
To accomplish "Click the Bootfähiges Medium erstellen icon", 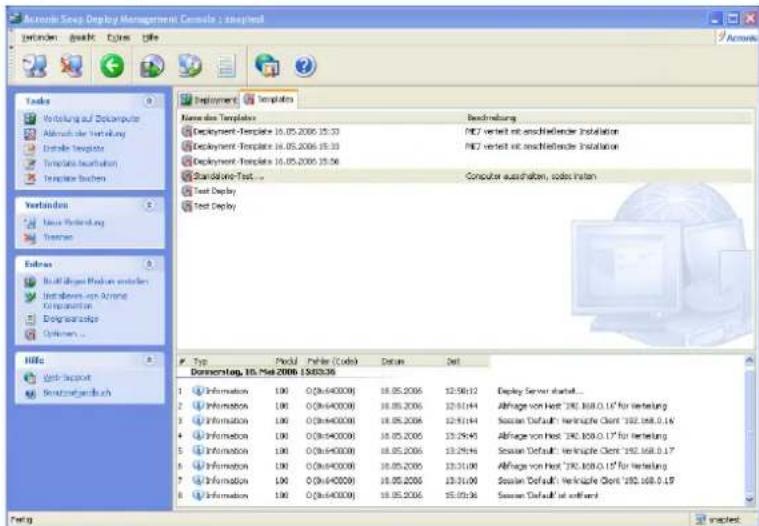I will (x=30, y=282).
